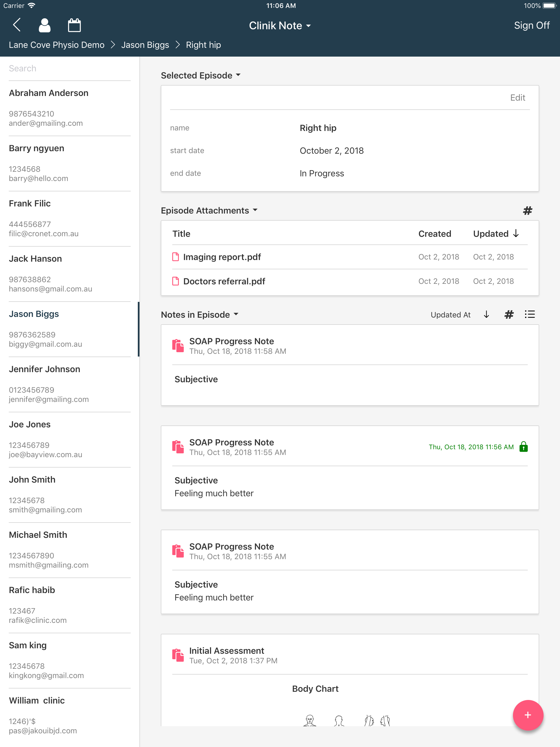Screen dimensions: 560x747
Task: Select patient Frank Filic
Action: (69, 219)
